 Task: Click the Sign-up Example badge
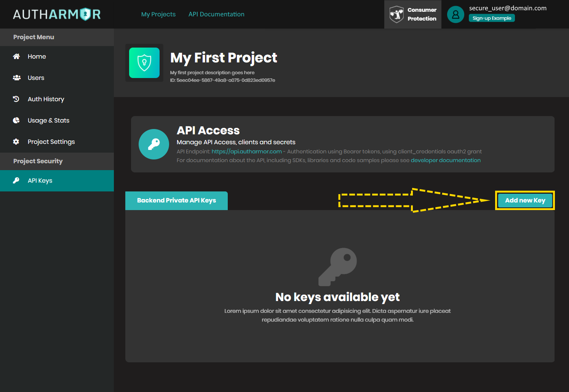pyautogui.click(x=492, y=18)
